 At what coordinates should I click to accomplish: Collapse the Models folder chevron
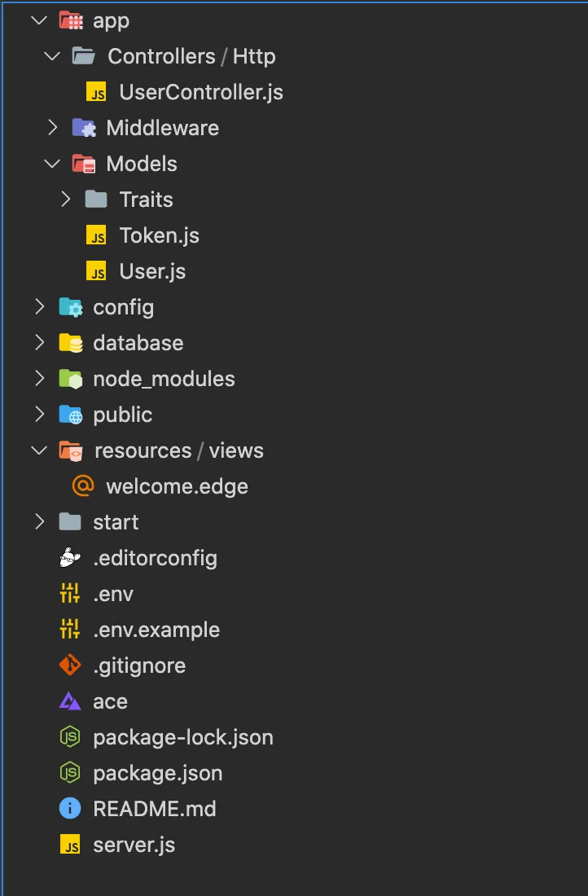click(x=52, y=164)
